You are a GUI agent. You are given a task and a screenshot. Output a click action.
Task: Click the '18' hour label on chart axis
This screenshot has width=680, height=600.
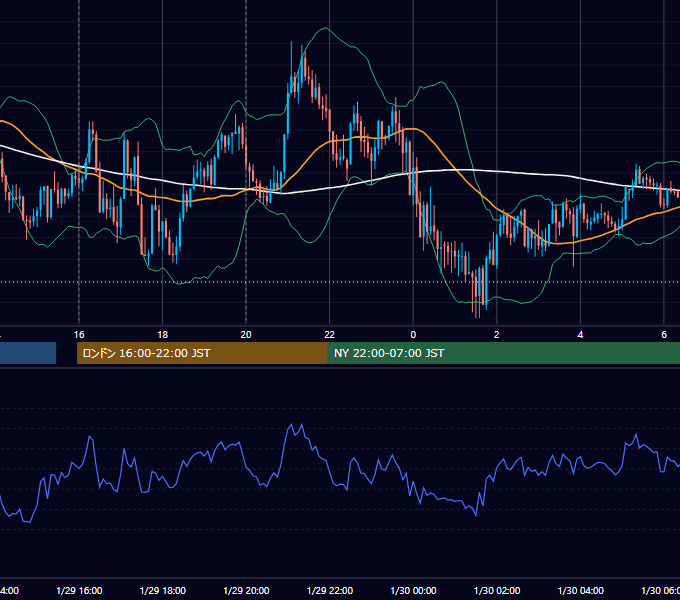pyautogui.click(x=163, y=335)
